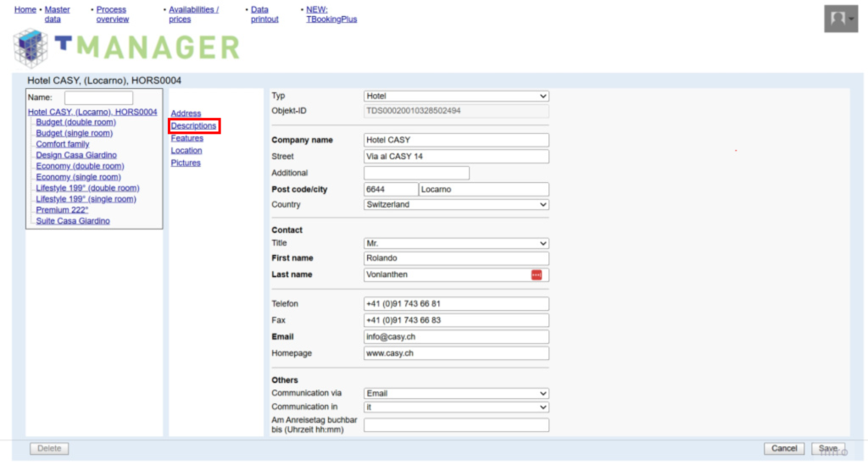The width and height of the screenshot is (868, 476).
Task: Open the Title dropdown showing Mr.
Action: (x=456, y=243)
